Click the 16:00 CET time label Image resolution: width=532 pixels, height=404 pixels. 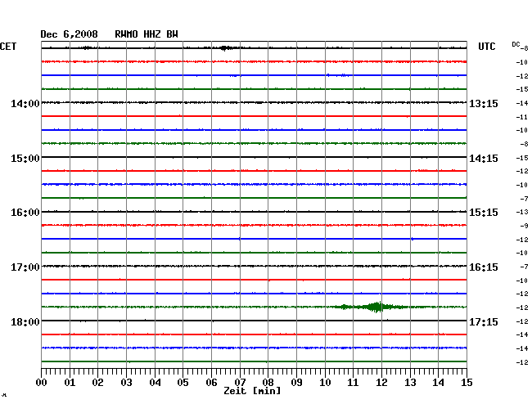tap(25, 213)
